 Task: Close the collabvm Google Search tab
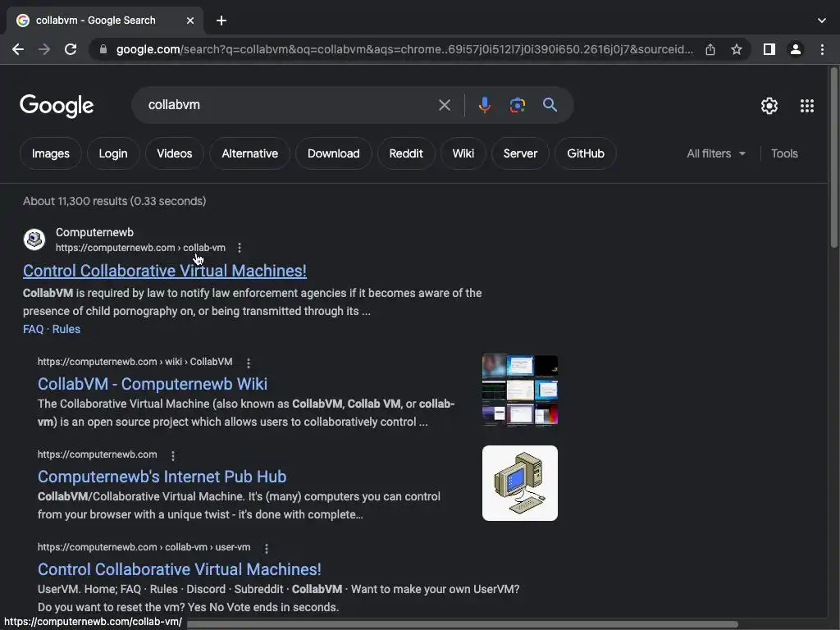click(x=190, y=21)
